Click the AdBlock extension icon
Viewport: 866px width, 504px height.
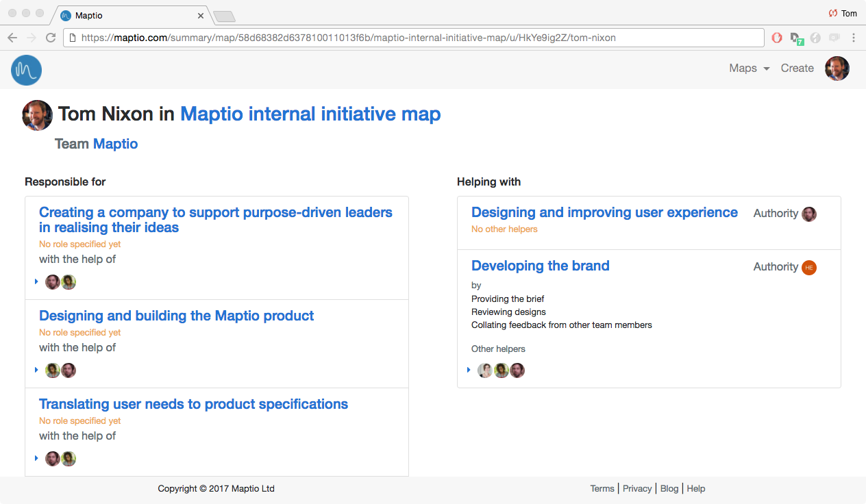(776, 38)
